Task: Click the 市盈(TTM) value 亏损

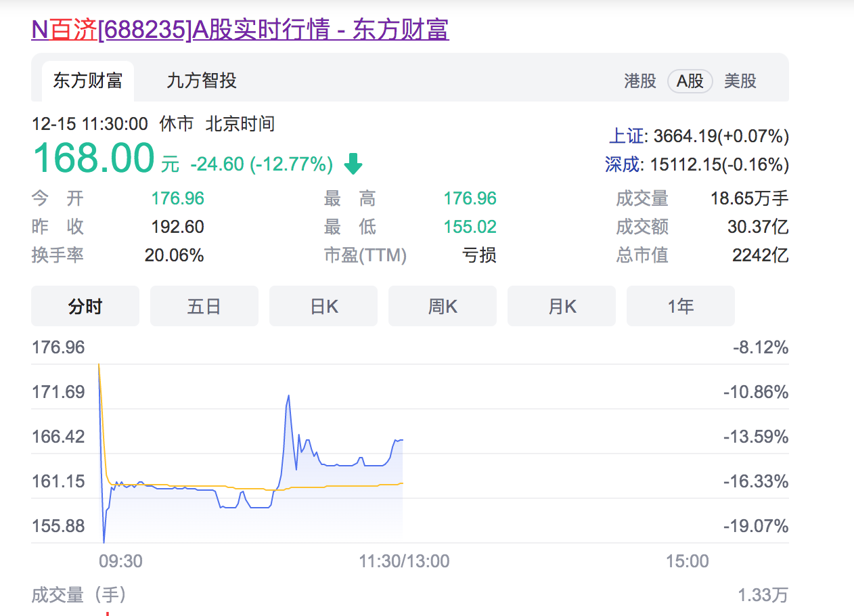Action: point(479,255)
